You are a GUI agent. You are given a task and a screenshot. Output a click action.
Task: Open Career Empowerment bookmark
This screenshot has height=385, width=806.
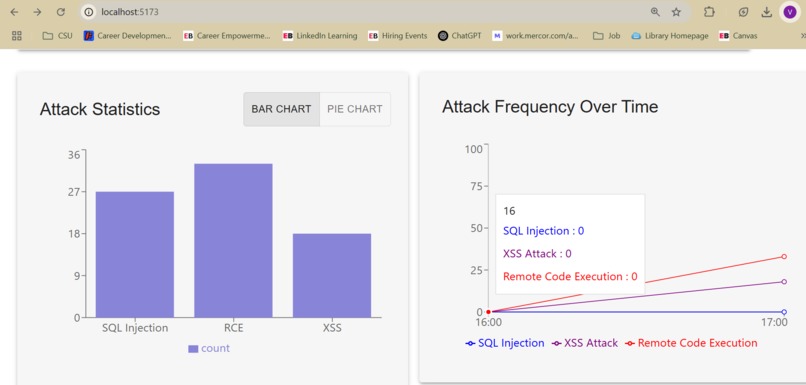(227, 35)
